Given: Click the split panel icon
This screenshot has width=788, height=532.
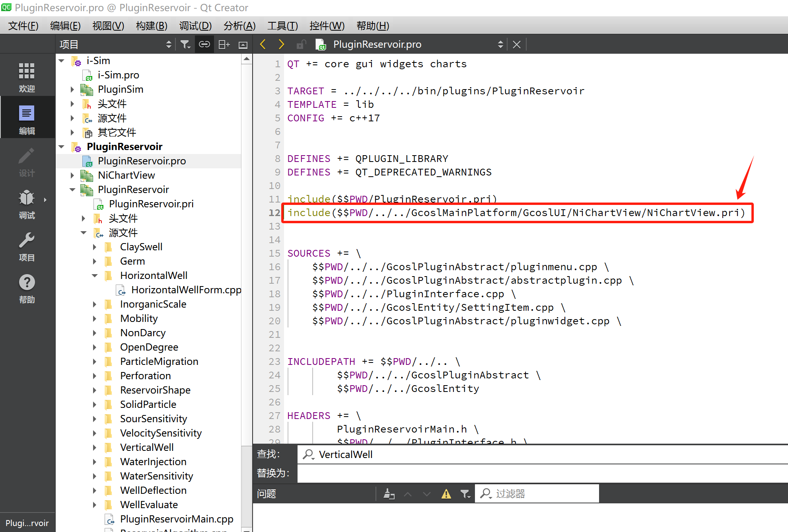Looking at the screenshot, I should 224,45.
